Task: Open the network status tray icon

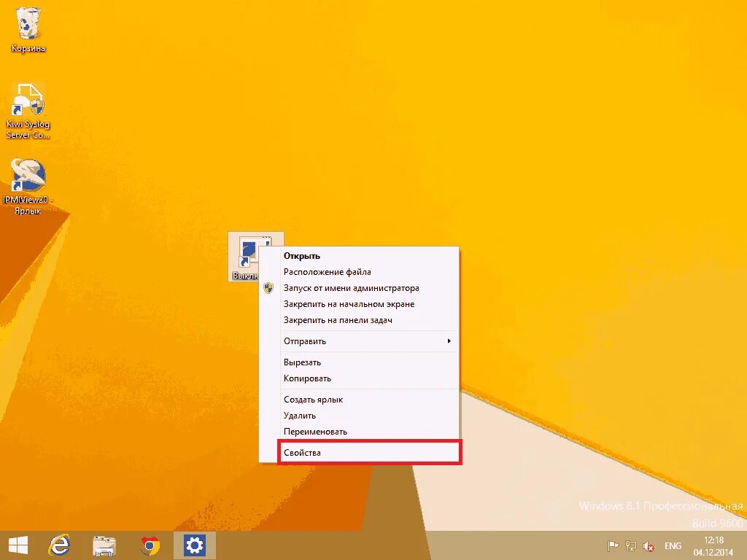Action: coord(631,545)
